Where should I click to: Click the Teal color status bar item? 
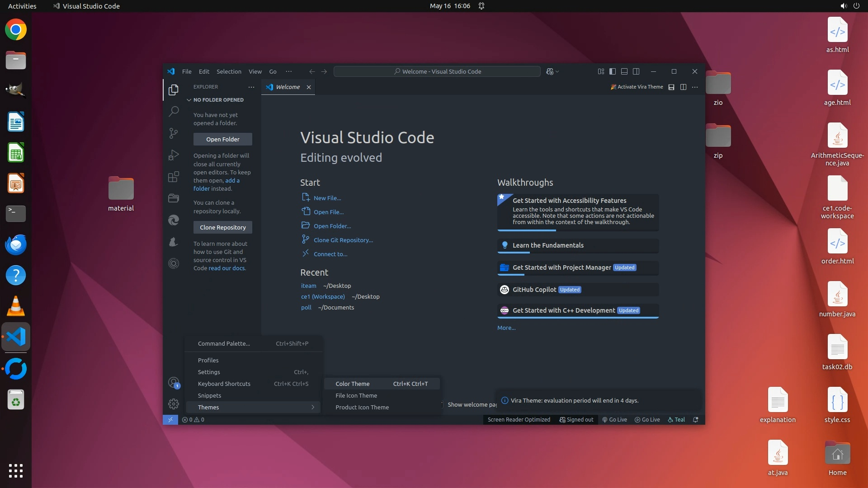click(x=676, y=419)
